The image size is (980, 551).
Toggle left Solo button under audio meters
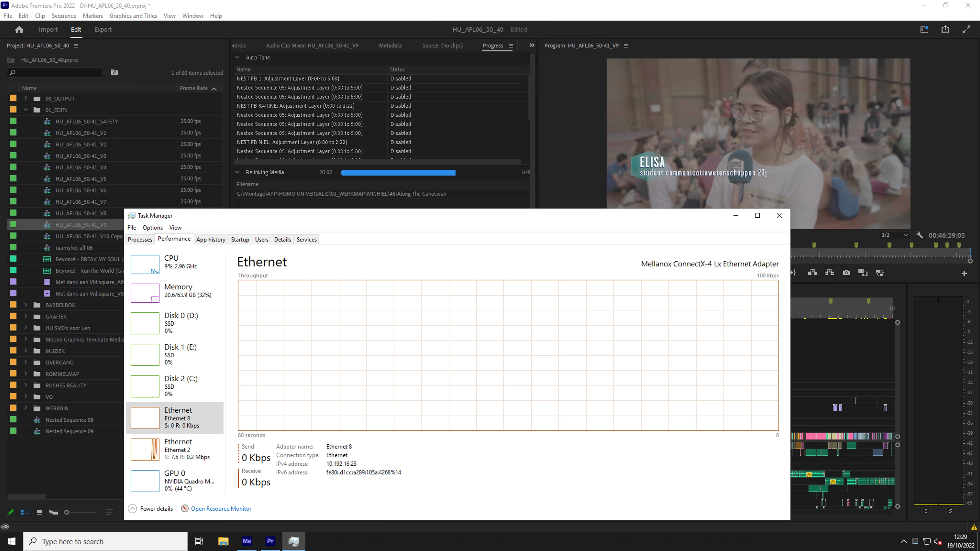[x=926, y=511]
